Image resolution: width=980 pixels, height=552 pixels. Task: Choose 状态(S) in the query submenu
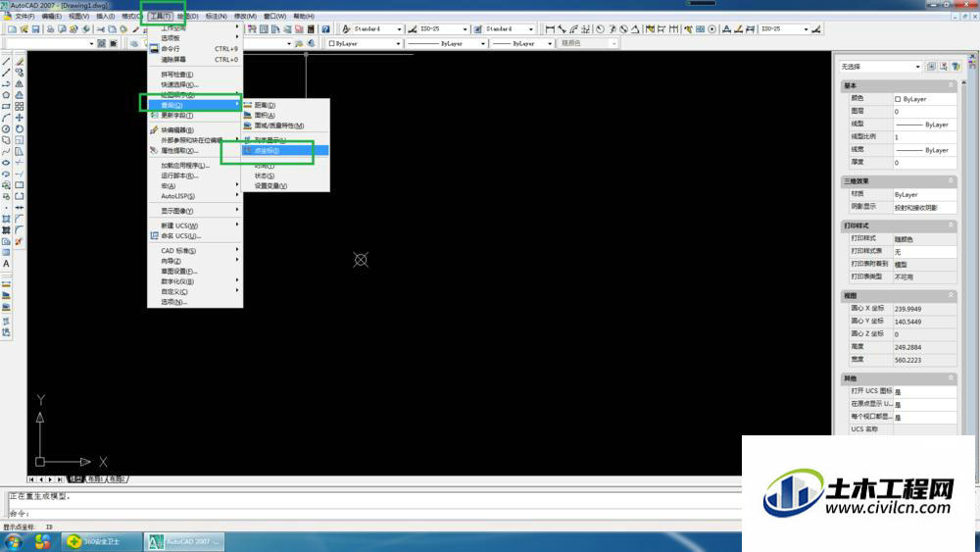(x=285, y=176)
